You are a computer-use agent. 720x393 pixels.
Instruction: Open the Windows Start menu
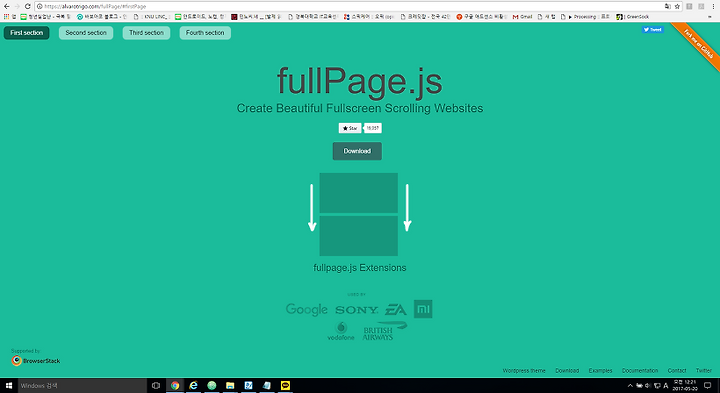pos(9,386)
